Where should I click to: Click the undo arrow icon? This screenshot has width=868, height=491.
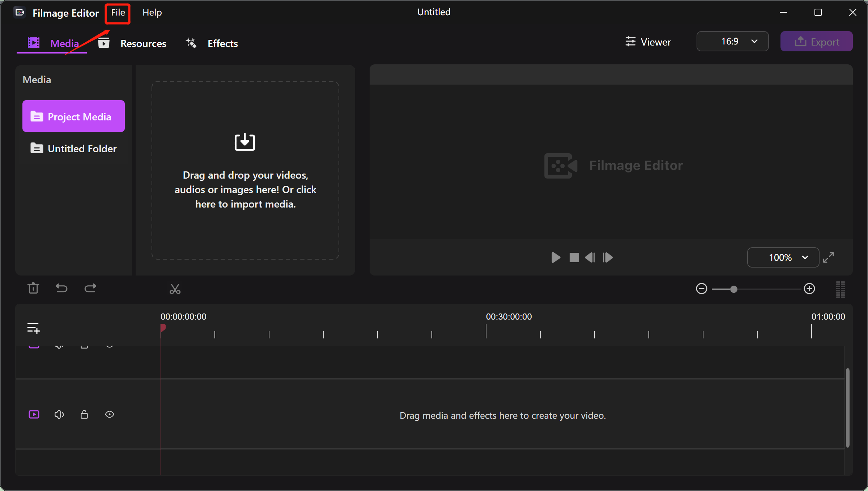point(61,288)
